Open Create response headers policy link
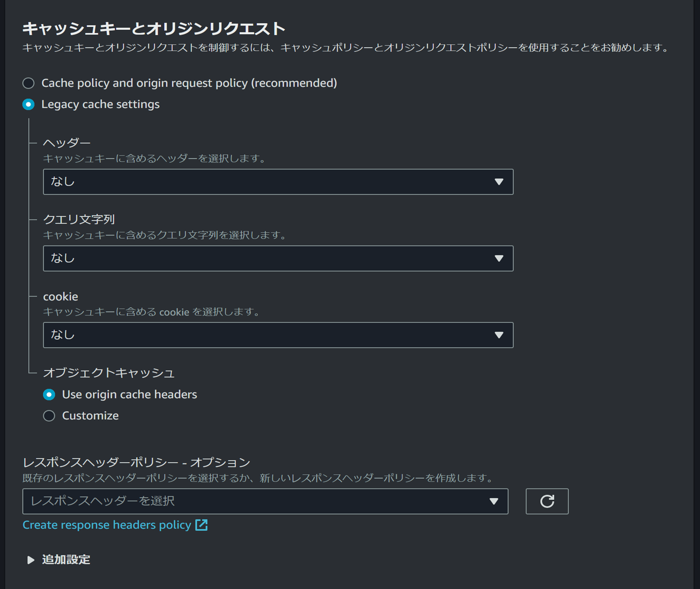Image resolution: width=700 pixels, height=589 pixels. (x=107, y=525)
